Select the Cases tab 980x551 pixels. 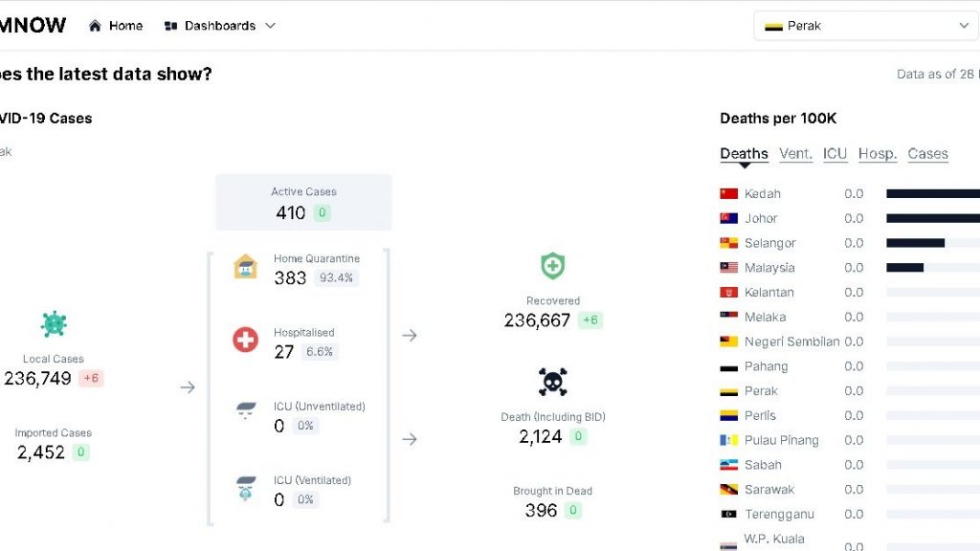tap(927, 154)
